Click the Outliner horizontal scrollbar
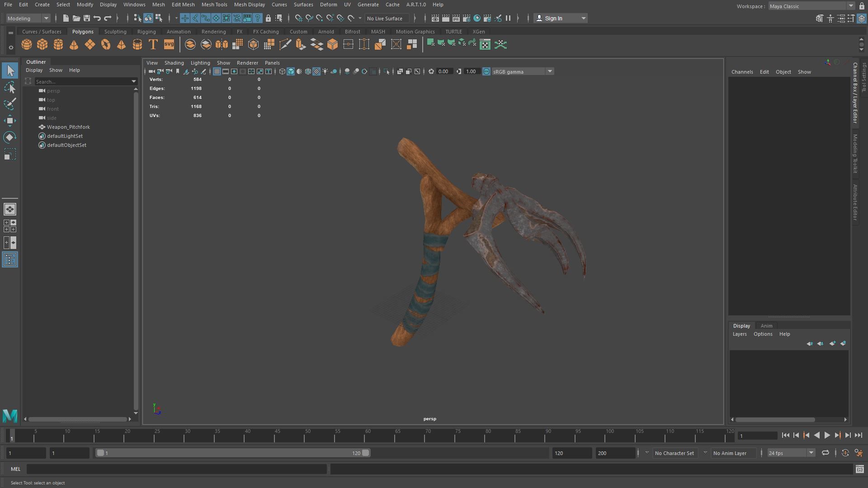This screenshot has height=488, width=868. point(77,419)
